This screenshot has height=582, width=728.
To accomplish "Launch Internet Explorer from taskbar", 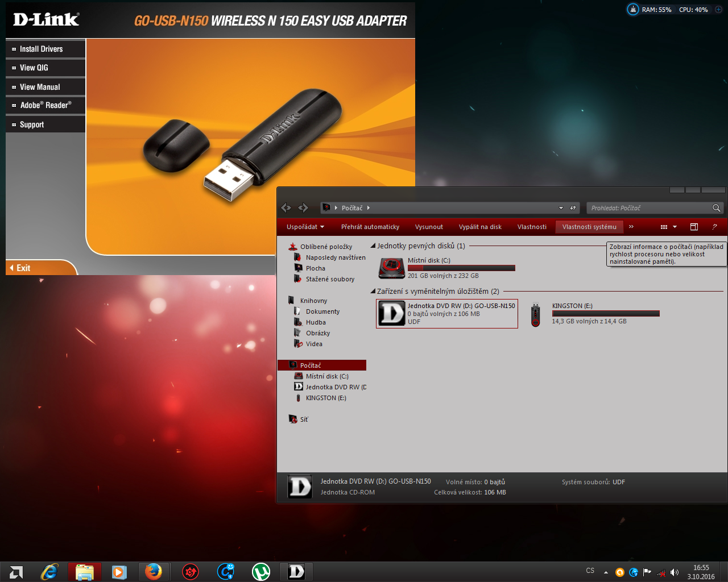I will [x=49, y=572].
